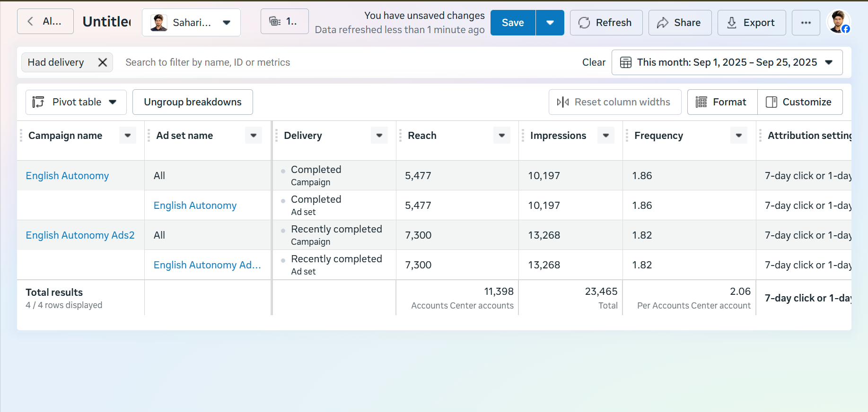
Task: Open the date range picker for This month
Action: pos(727,62)
